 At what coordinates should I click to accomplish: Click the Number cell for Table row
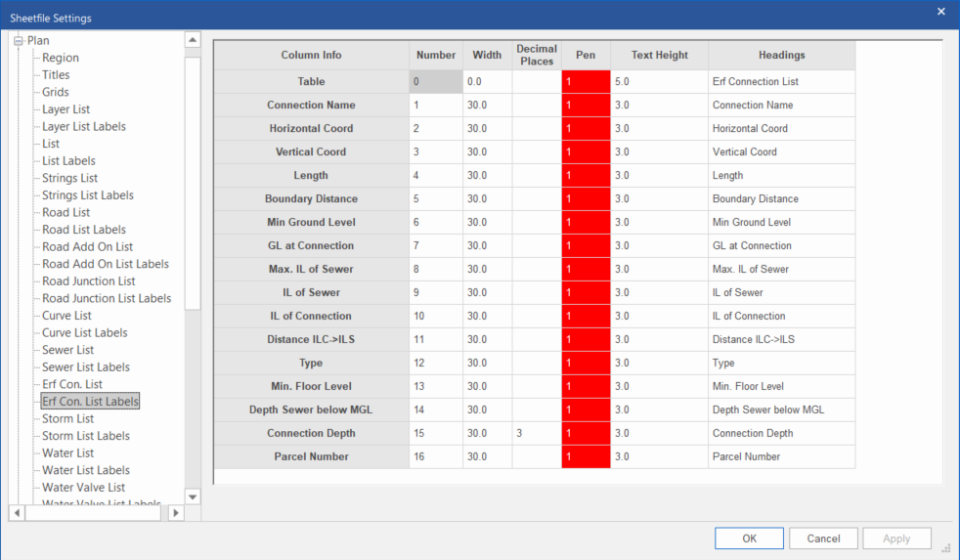pyautogui.click(x=435, y=82)
